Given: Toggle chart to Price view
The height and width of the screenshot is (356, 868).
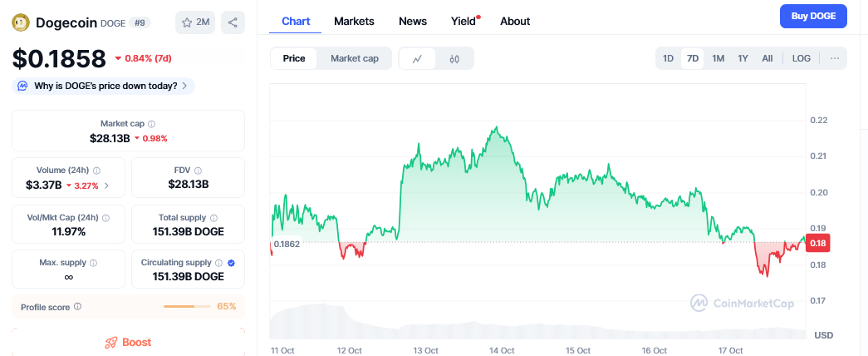Looking at the screenshot, I should 294,58.
